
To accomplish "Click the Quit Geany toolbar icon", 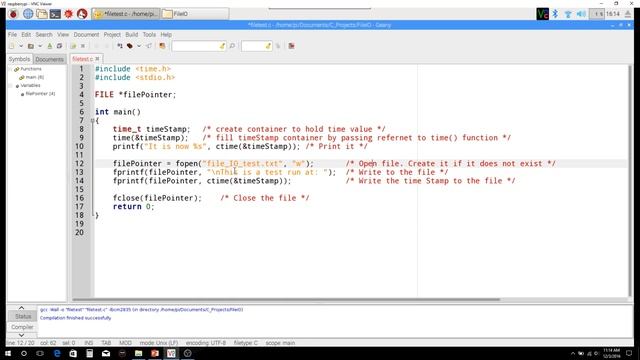I will point(291,46).
